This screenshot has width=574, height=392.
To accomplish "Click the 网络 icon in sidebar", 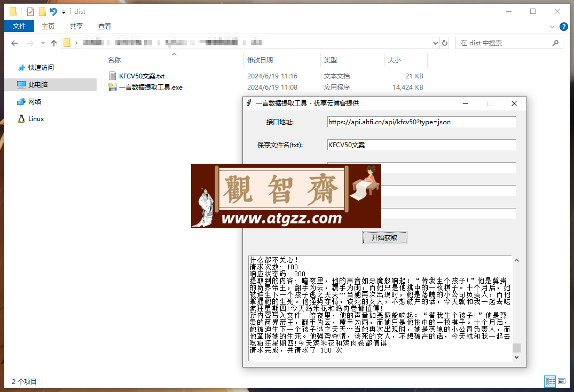I will point(21,102).
